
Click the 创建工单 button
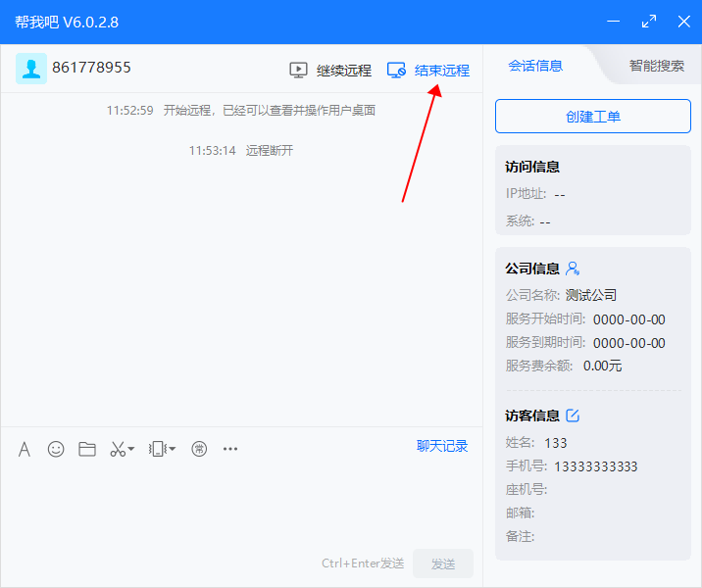point(593,116)
